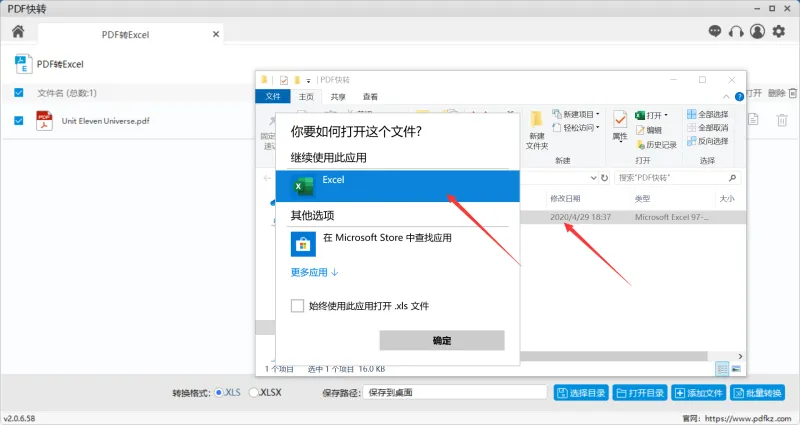Check 始终使用此应用打开 .xls 文件

click(297, 306)
